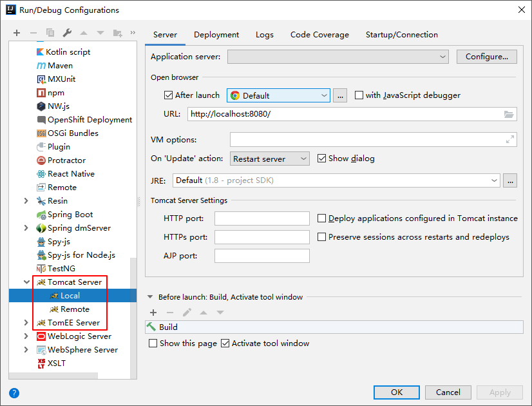Open the Code Coverage tab

coord(319,35)
